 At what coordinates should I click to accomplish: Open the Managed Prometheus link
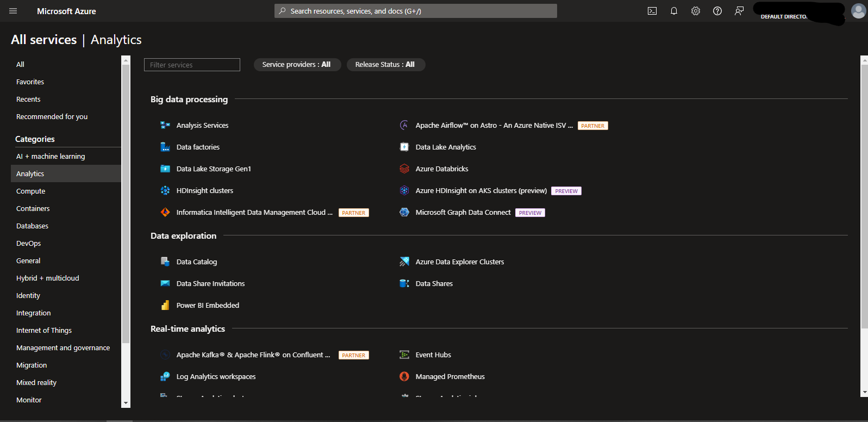click(450, 376)
